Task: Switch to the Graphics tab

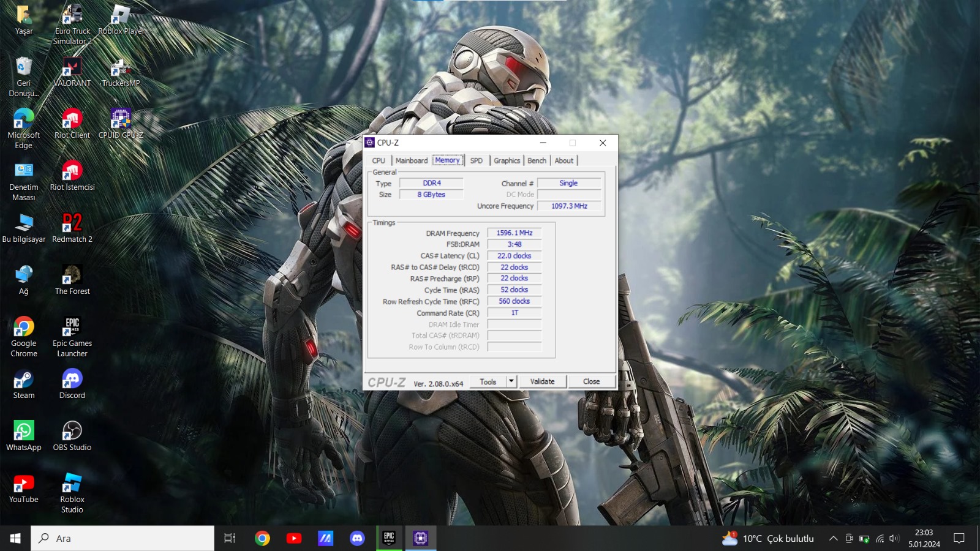Action: tap(507, 160)
